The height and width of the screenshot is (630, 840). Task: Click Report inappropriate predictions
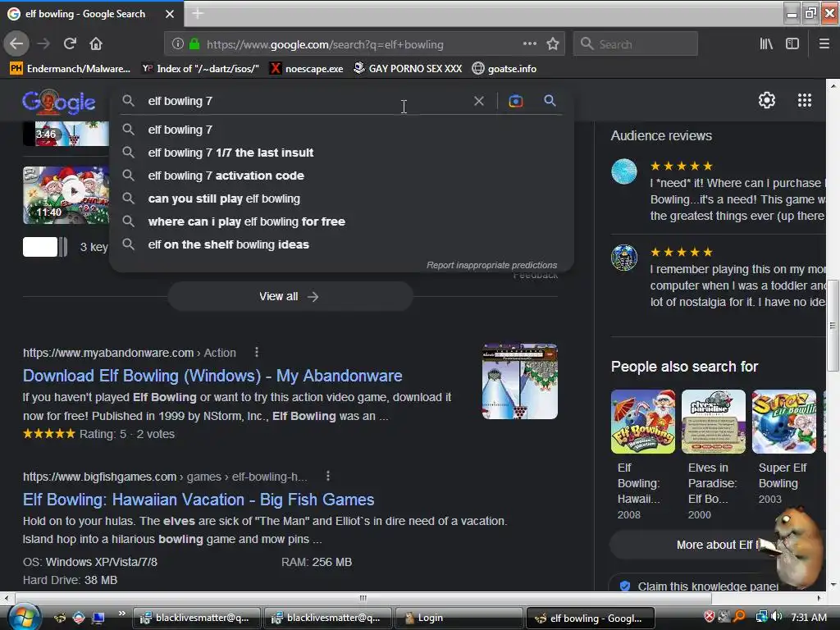coord(492,265)
